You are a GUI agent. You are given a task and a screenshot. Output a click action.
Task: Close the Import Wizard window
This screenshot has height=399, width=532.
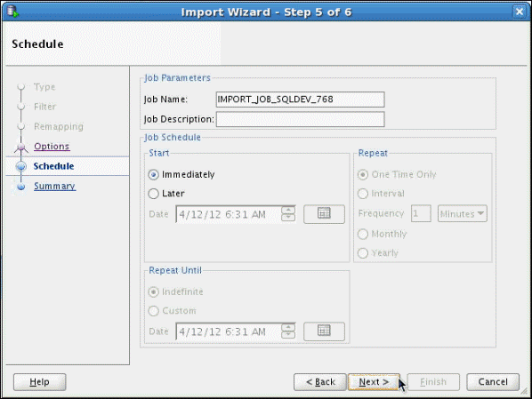pos(520,12)
